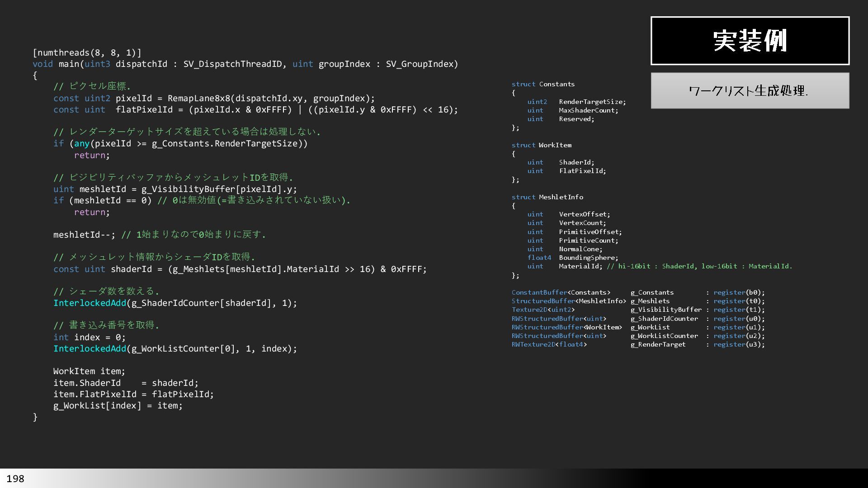Click the レンダーターゲットサイズ comment line
The width and height of the screenshot is (868, 488).
(x=187, y=132)
